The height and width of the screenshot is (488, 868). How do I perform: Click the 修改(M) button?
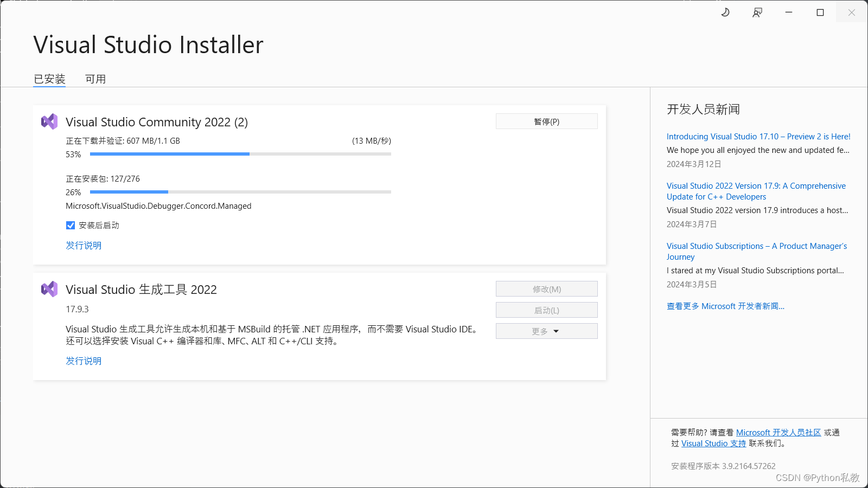tap(547, 289)
